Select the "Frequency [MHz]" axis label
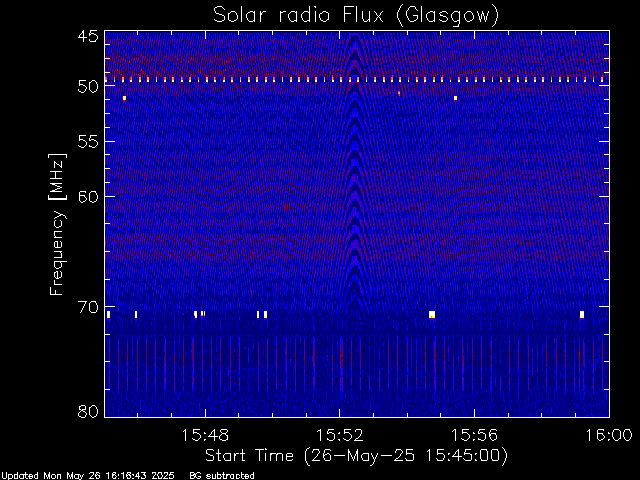Image resolution: width=640 pixels, height=480 pixels. coord(57,224)
